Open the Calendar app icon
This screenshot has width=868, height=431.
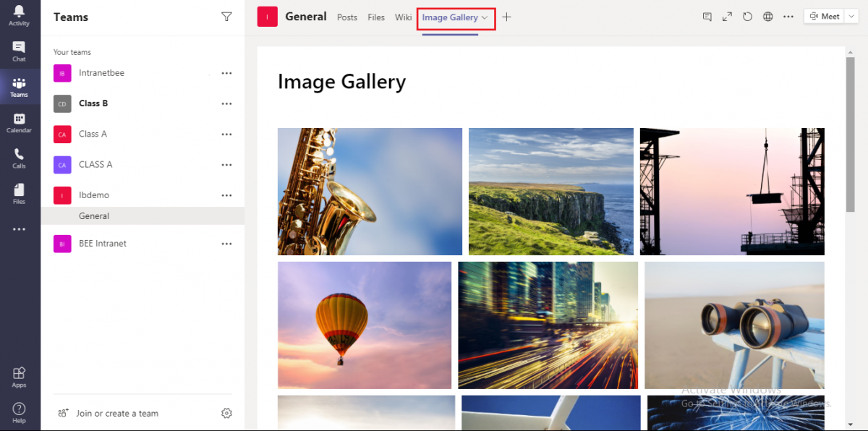[x=19, y=122]
